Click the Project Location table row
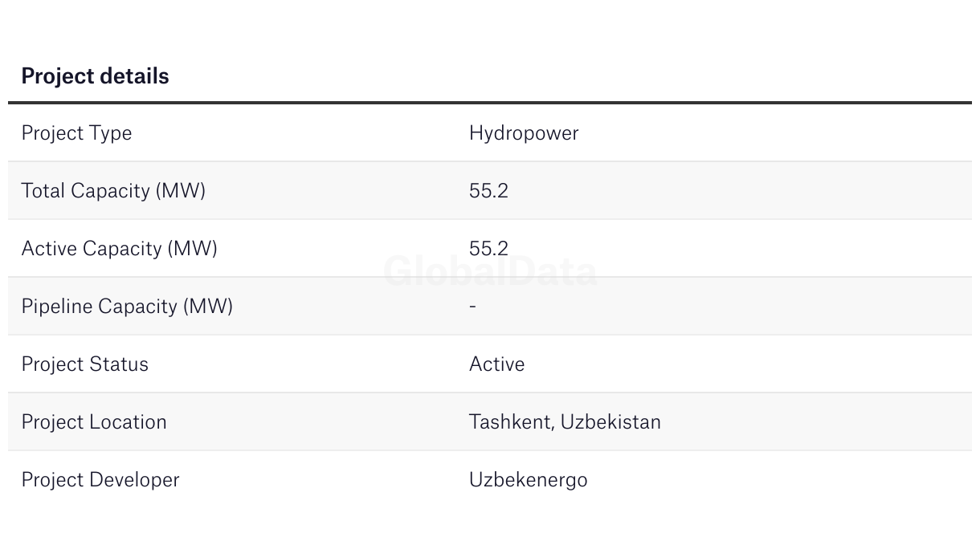Image resolution: width=980 pixels, height=541 pixels. pos(490,422)
